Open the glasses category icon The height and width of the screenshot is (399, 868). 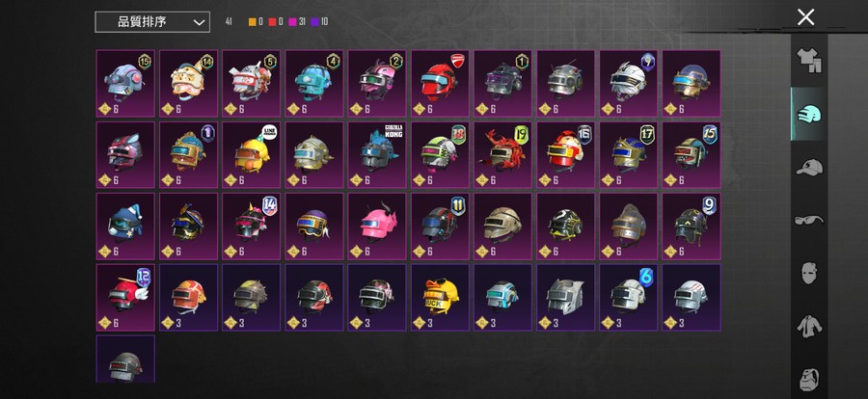click(x=809, y=220)
